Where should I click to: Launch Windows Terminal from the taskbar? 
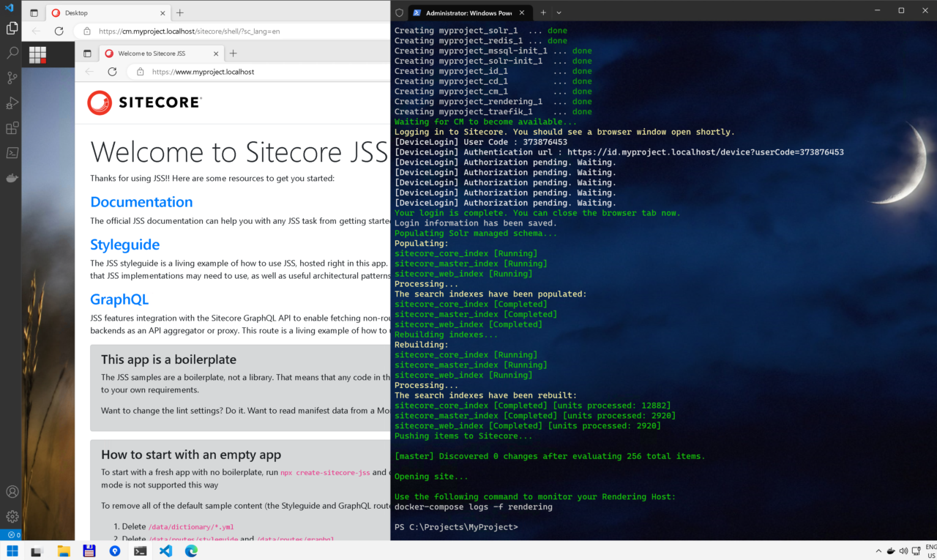140,550
